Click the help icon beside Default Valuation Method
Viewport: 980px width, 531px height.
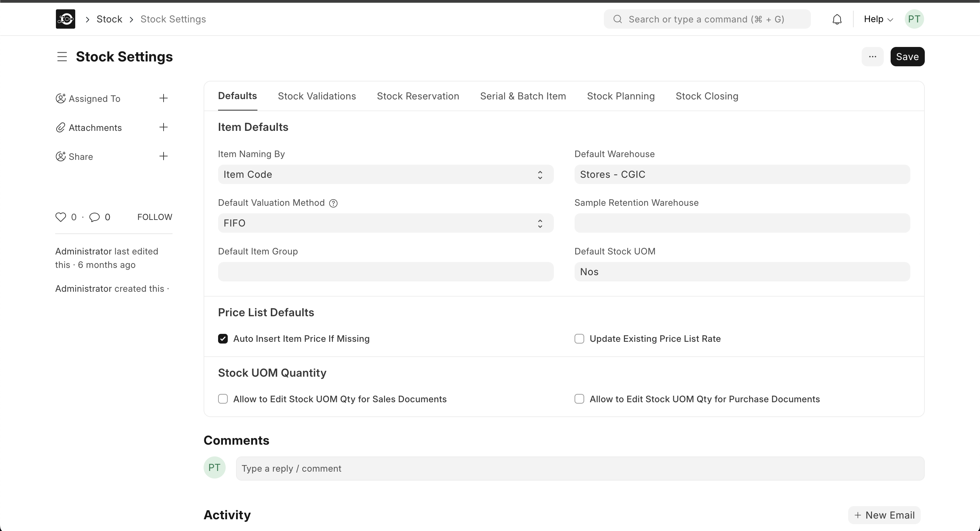click(333, 203)
